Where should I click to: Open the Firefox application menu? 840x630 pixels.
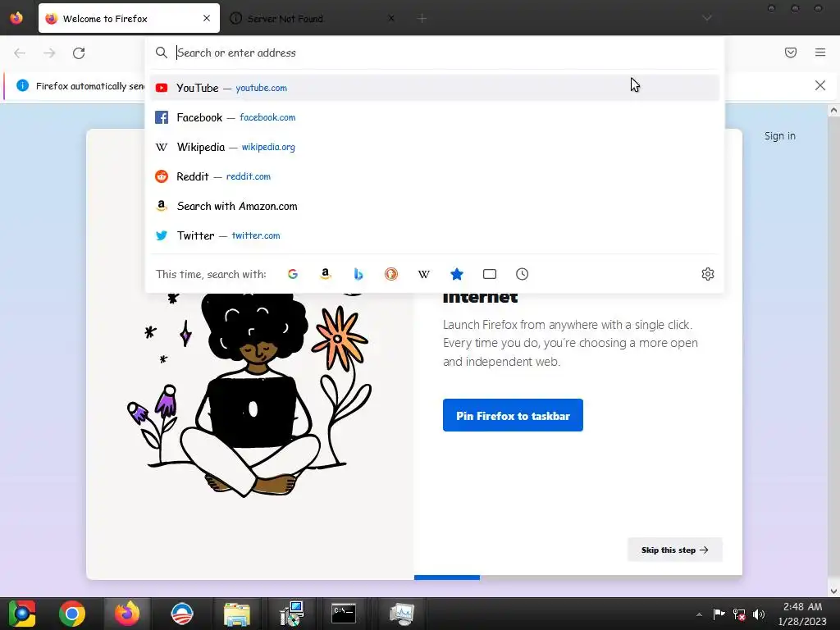(820, 52)
